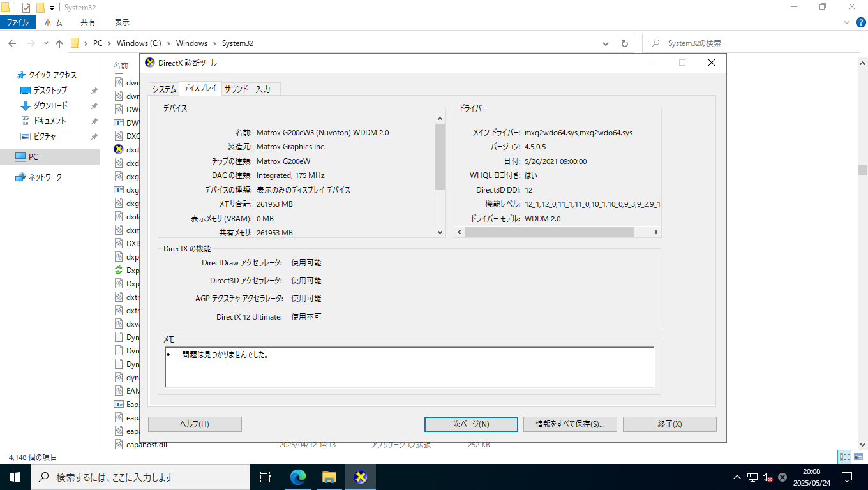
Task: Show hidden tray icons chevron
Action: (x=737, y=477)
